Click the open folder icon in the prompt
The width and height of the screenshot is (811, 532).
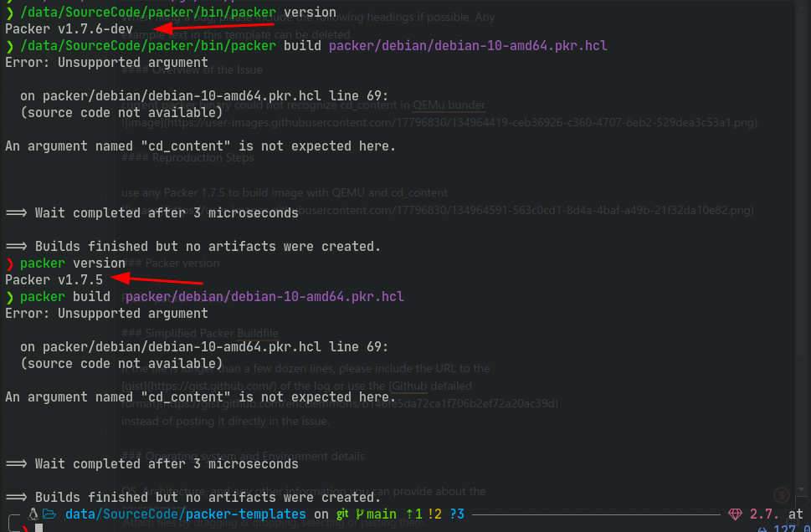point(49,514)
